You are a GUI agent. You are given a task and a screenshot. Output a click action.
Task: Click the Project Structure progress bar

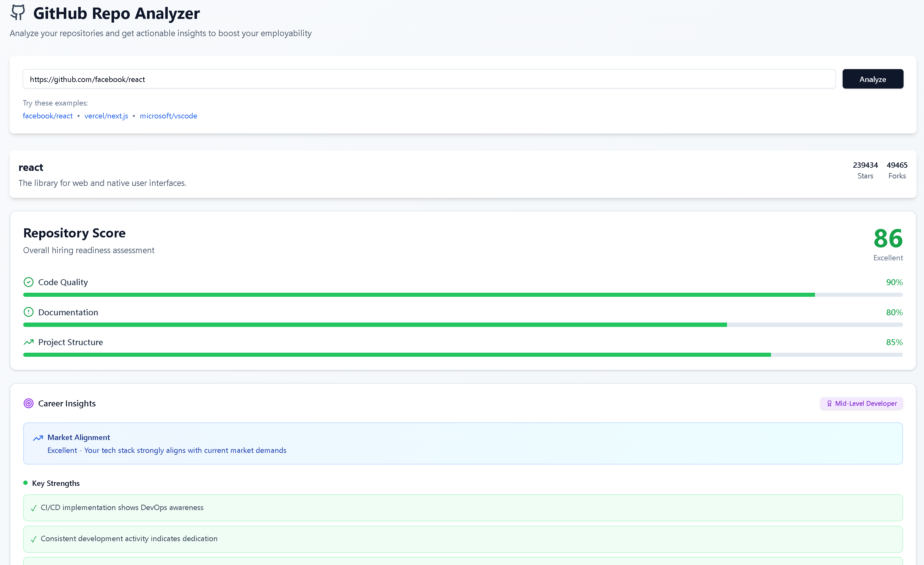[x=462, y=355]
